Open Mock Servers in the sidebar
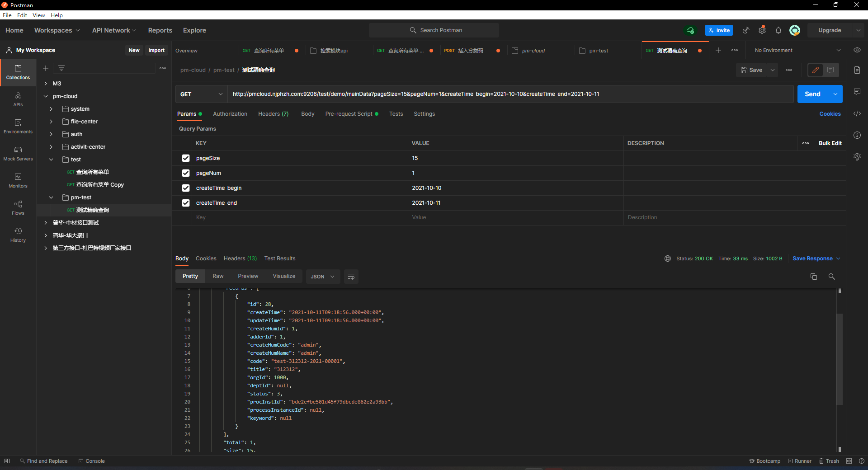The image size is (868, 470). point(18,153)
